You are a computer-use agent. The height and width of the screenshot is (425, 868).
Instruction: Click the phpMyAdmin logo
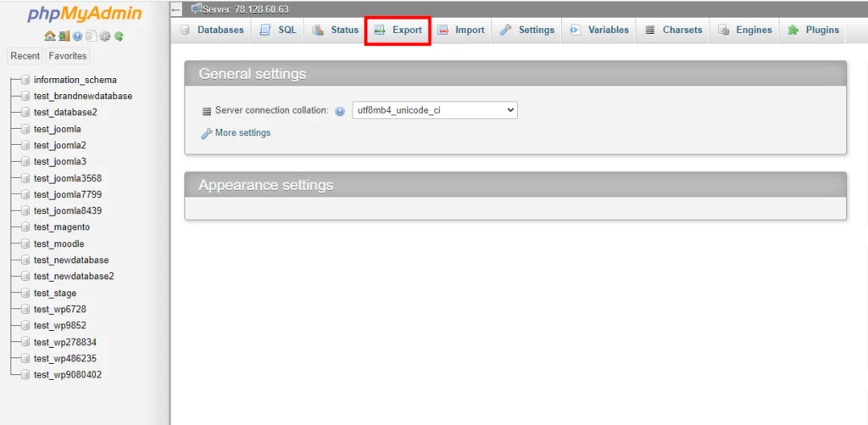[x=84, y=14]
